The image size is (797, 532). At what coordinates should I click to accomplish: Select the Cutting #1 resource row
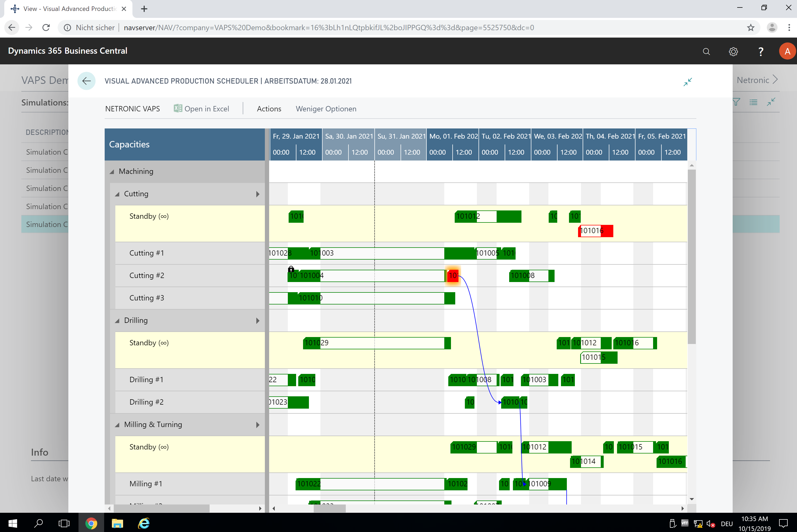190,253
